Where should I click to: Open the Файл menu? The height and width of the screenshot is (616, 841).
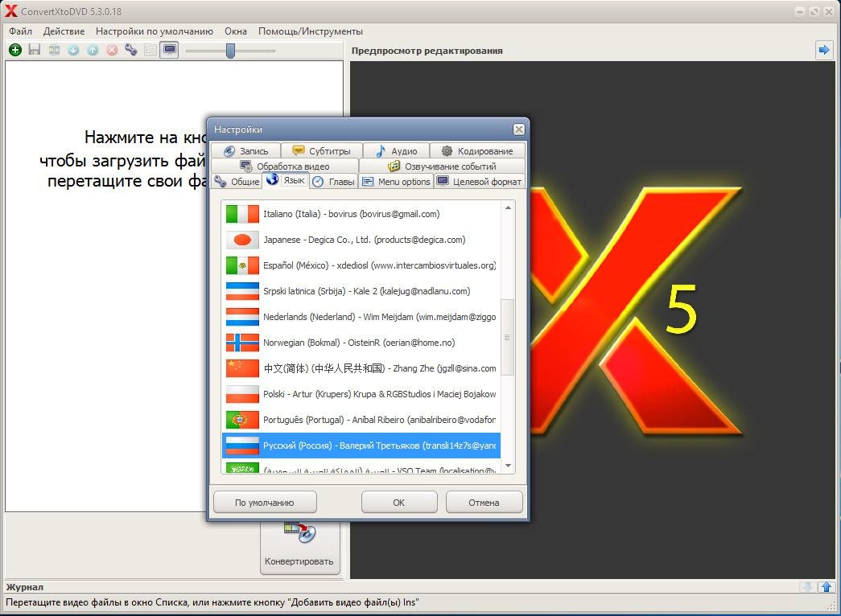(20, 31)
